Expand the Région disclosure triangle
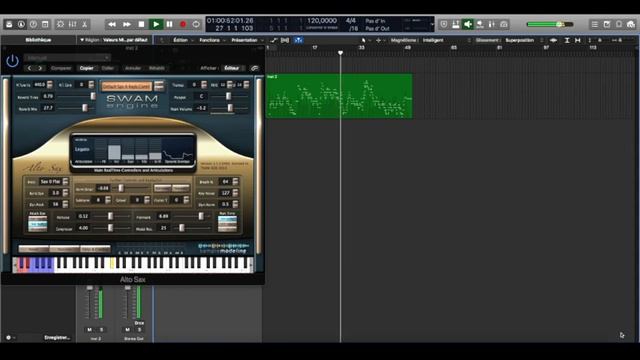This screenshot has width=640, height=360. 82,40
